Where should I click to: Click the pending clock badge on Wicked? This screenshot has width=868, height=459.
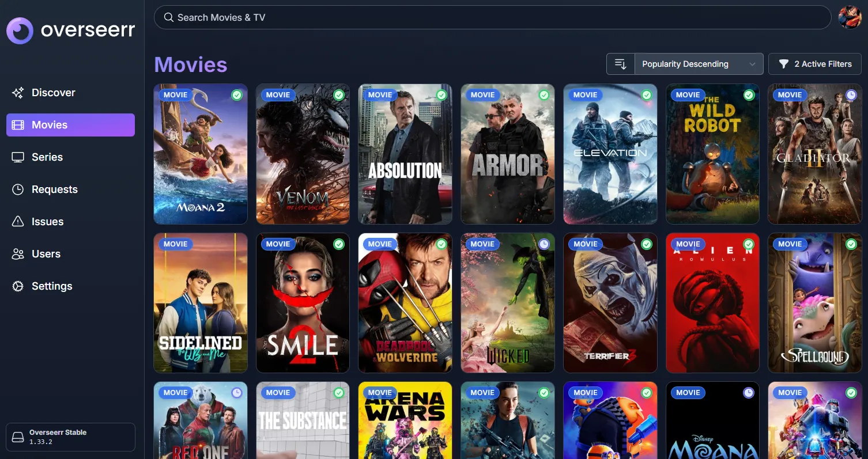[x=544, y=244]
